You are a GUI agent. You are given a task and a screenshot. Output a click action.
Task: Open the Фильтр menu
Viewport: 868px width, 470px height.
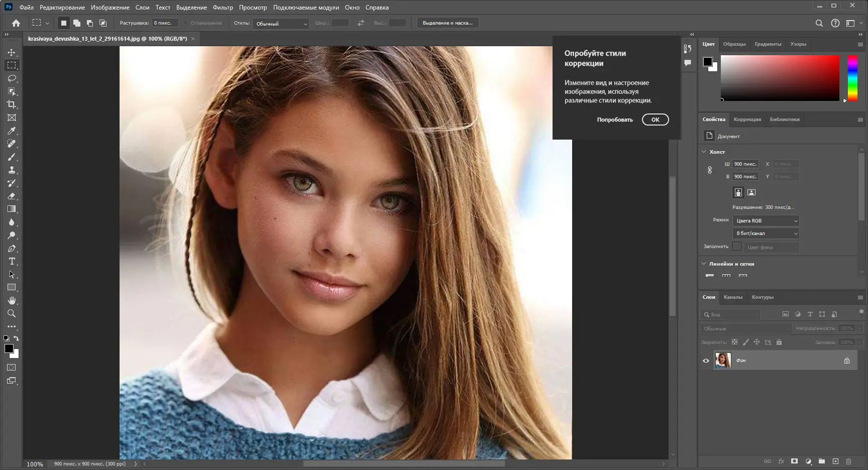point(223,8)
